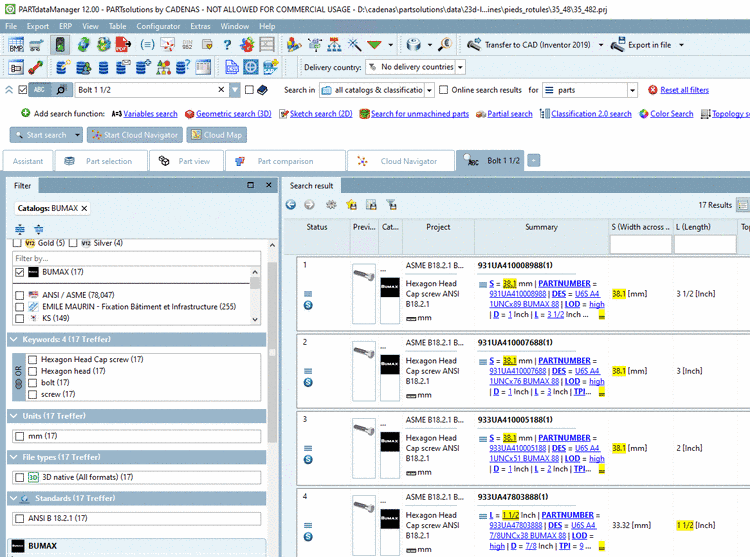Open the Export in file dropdown arrow
This screenshot has width=750, height=557.
pos(682,45)
